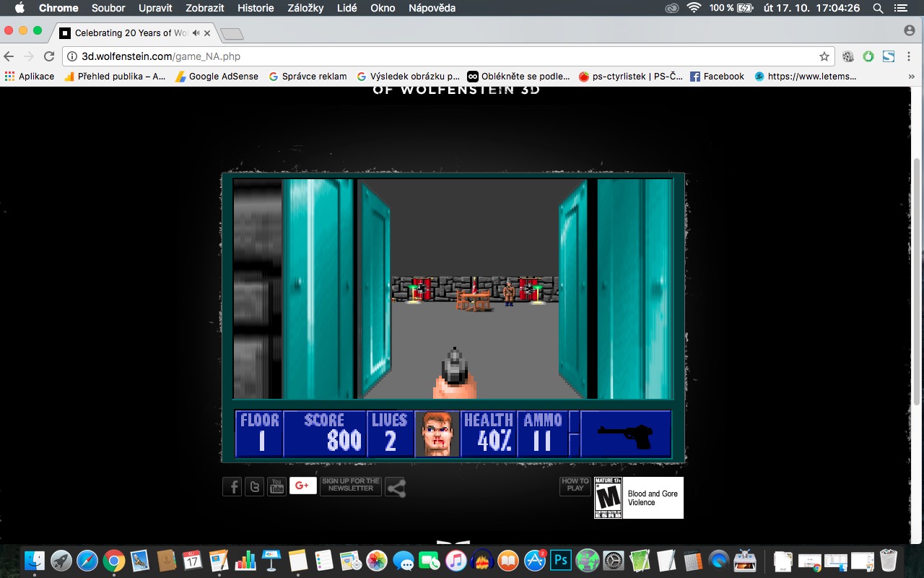This screenshot has height=578, width=924.
Task: Open the Chrome application menu
Action: pos(58,8)
